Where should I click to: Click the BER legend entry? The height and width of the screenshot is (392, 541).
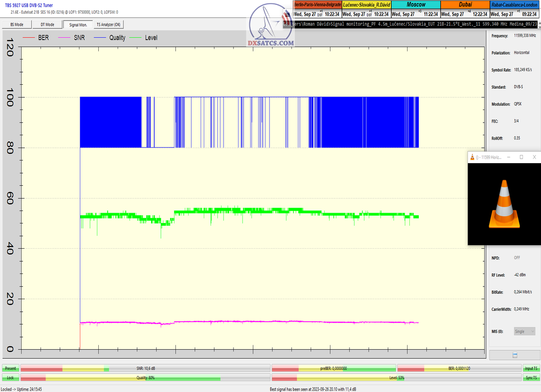coord(38,38)
